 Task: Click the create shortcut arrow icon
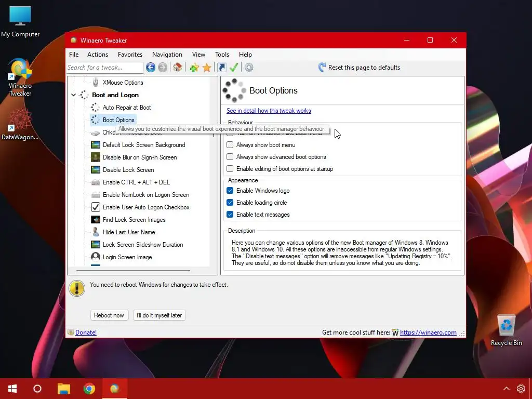[221, 68]
